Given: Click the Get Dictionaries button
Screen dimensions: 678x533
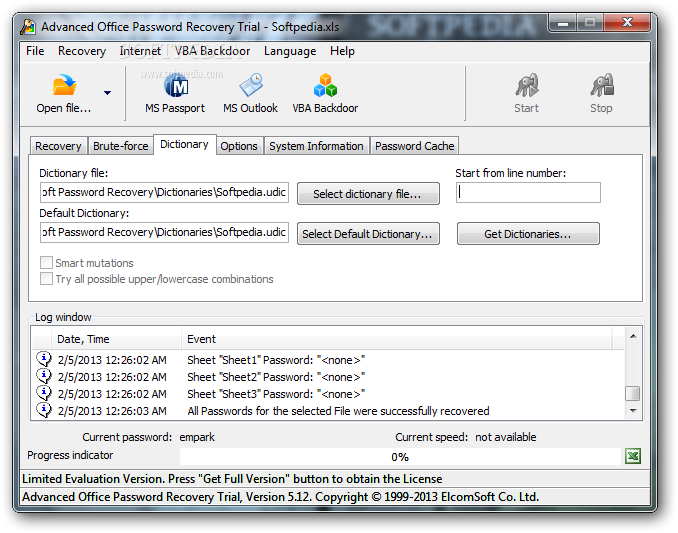Looking at the screenshot, I should [x=528, y=234].
